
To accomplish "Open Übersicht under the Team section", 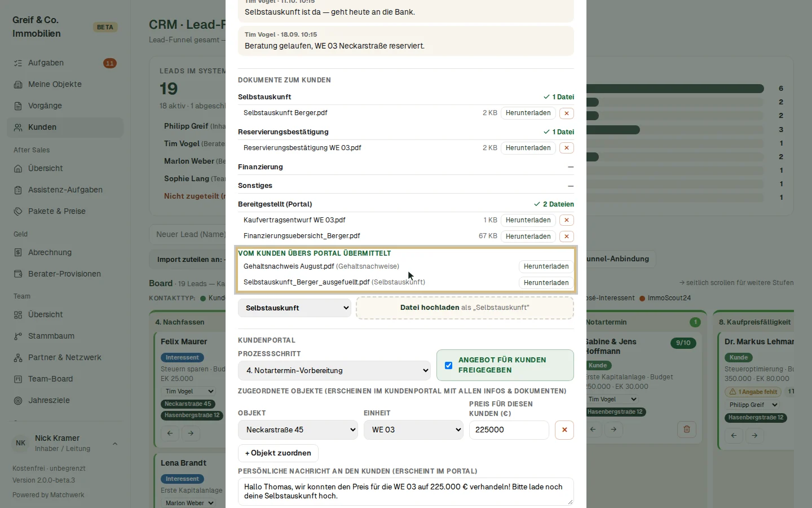I will point(65,315).
